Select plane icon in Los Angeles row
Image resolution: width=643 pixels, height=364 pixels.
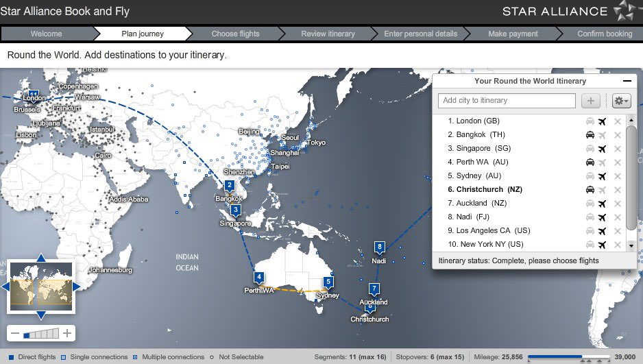tap(602, 231)
